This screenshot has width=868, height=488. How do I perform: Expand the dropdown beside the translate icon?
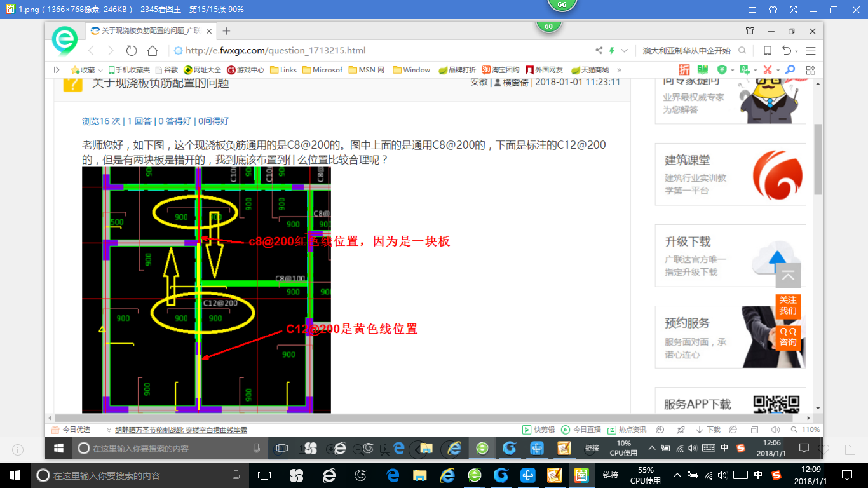pyautogui.click(x=754, y=71)
